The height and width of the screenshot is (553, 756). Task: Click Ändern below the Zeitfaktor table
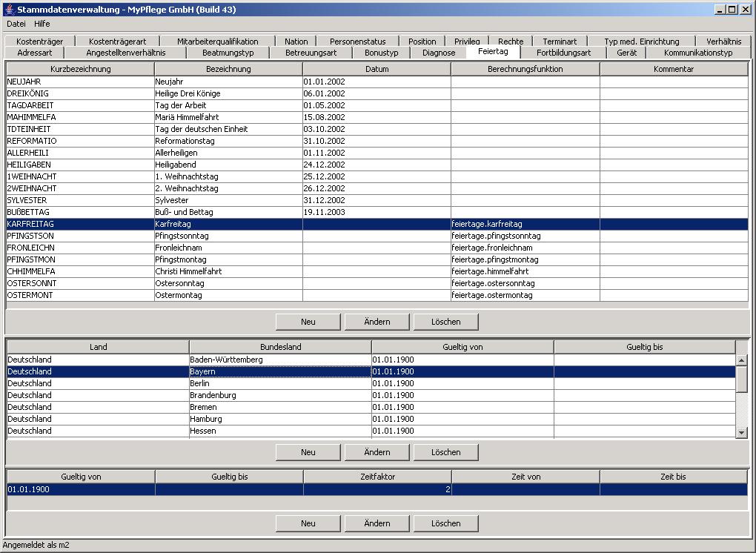tap(377, 523)
